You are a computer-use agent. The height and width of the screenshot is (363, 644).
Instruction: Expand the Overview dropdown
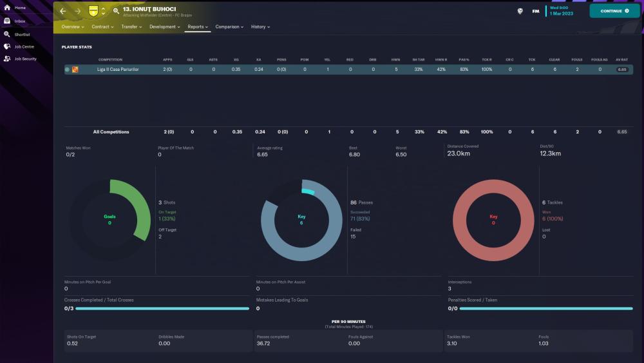[x=73, y=27]
